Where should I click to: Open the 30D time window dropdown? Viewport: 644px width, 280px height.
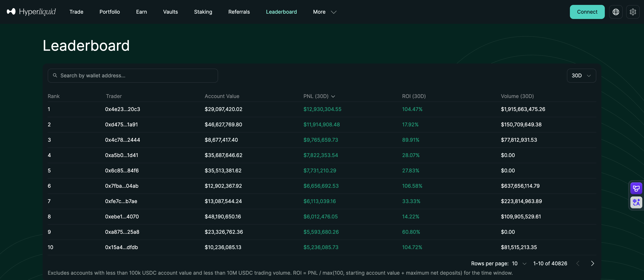point(581,76)
